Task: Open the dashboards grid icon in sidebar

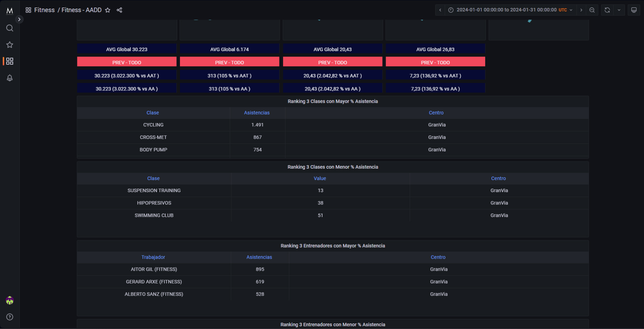Action: pyautogui.click(x=10, y=61)
